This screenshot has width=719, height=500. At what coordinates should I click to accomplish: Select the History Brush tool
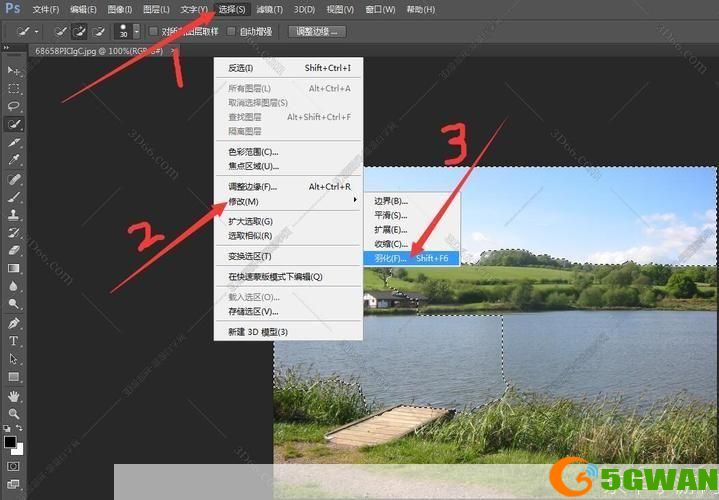[x=14, y=232]
